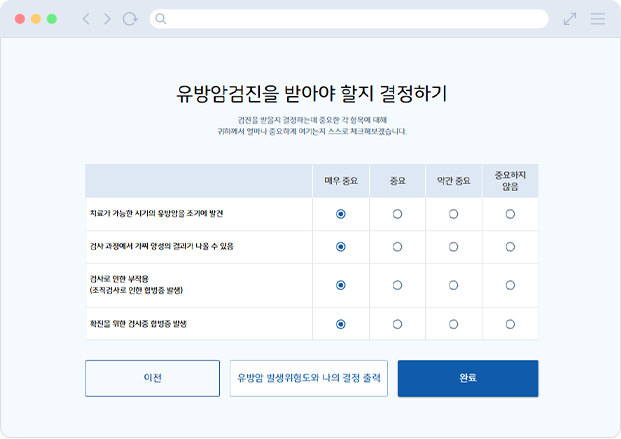Select 중요 for 가짜 양성의 결과 row
The image size is (621, 439).
[x=397, y=246]
